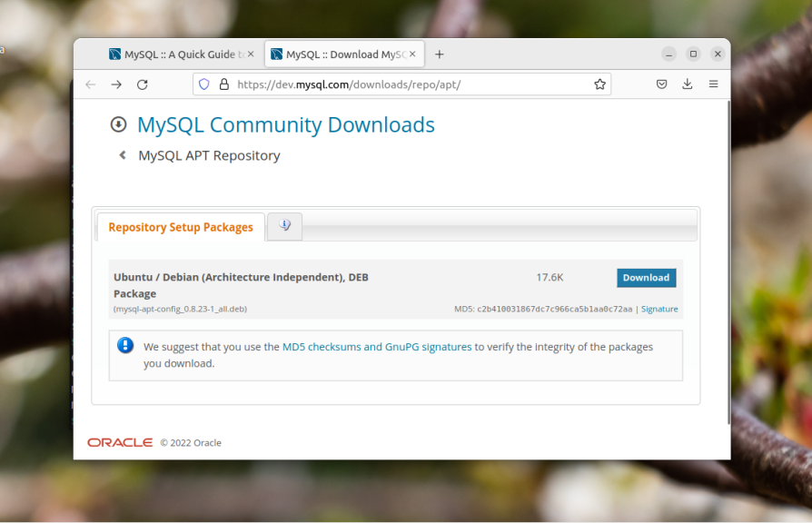Screen dimensions: 812x523
Task: Open the second info tab icon
Action: (285, 226)
